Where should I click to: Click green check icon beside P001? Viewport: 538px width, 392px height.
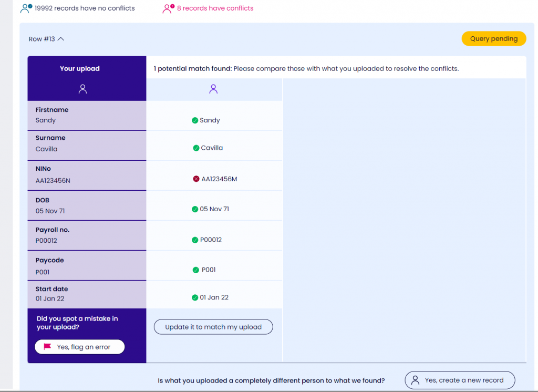pos(196,270)
